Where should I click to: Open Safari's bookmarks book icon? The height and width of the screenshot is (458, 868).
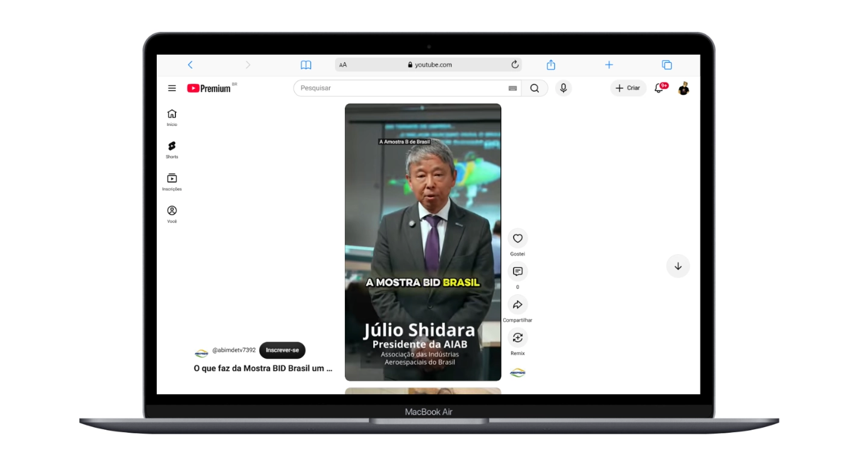(x=306, y=65)
